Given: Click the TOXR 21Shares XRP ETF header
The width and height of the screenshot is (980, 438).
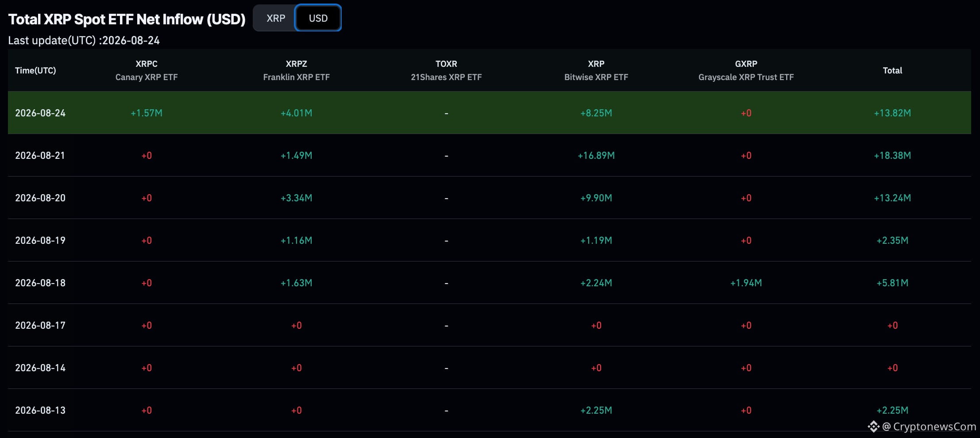Looking at the screenshot, I should click(x=446, y=70).
